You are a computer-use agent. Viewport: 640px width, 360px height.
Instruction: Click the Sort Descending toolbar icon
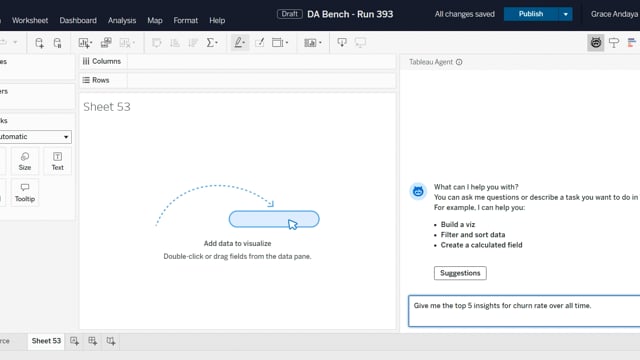click(193, 42)
